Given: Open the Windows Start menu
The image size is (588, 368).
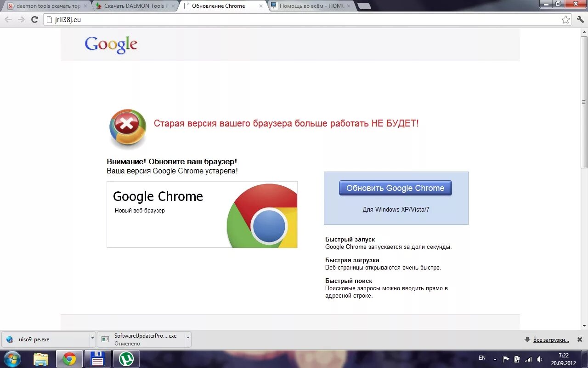Looking at the screenshot, I should 11,359.
